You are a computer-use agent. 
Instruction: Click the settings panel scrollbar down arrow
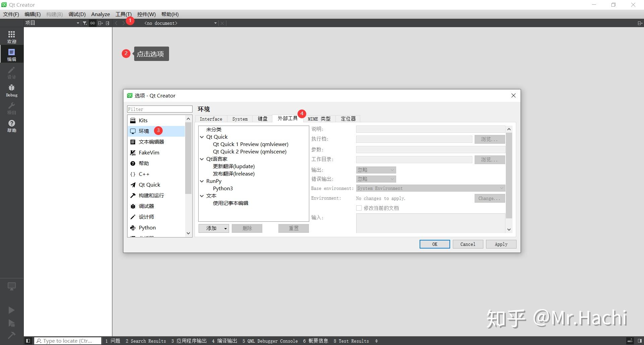pyautogui.click(x=509, y=229)
